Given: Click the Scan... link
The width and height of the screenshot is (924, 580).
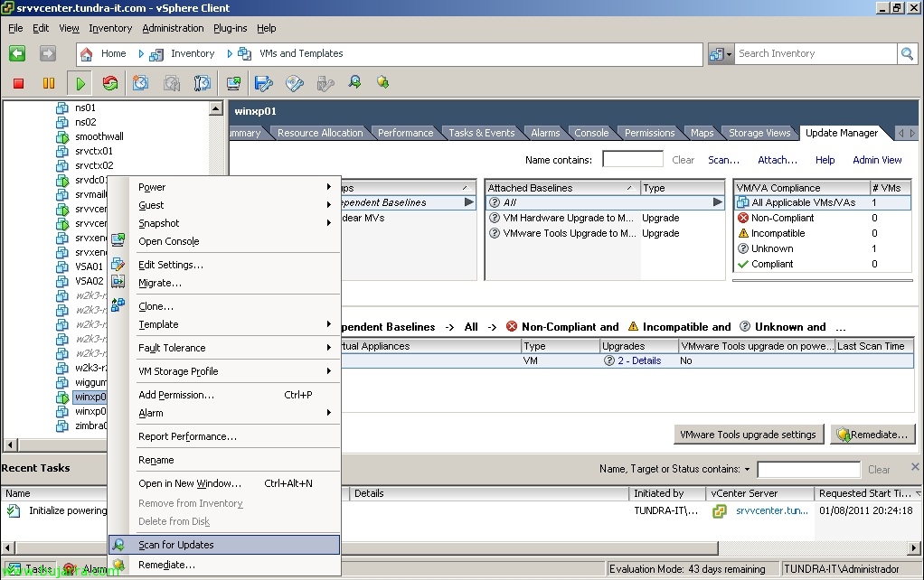Looking at the screenshot, I should click(723, 160).
